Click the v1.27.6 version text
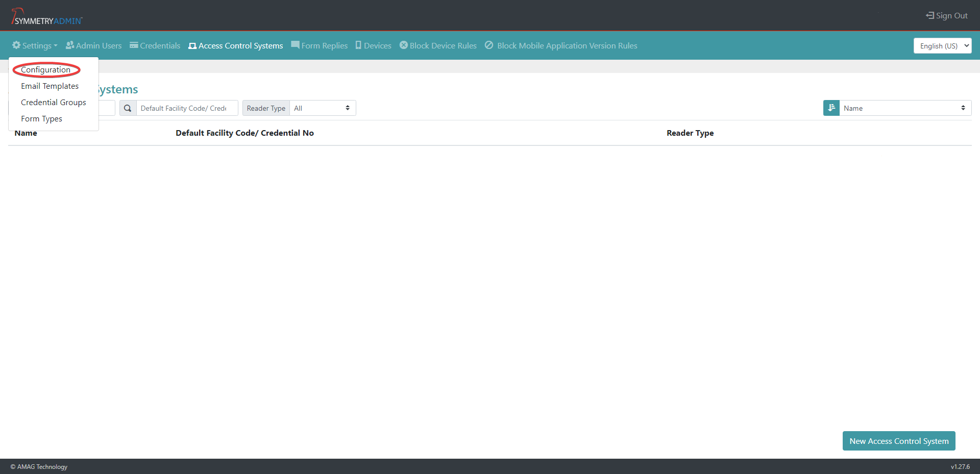Viewport: 980px width, 474px height. point(960,467)
